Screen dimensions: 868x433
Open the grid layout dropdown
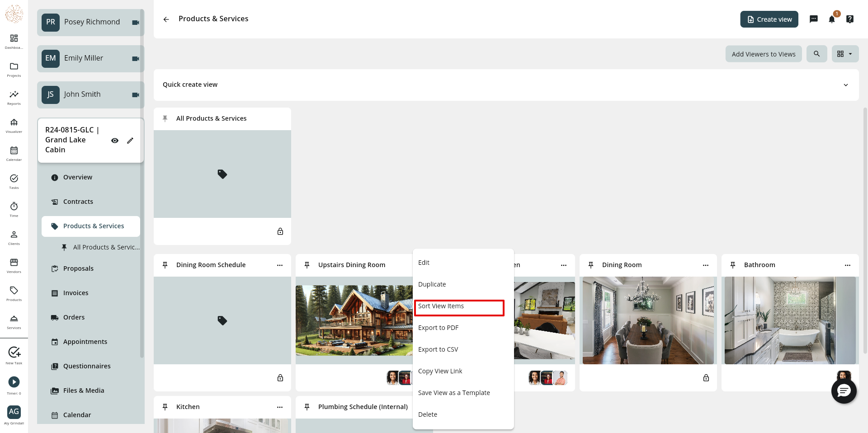click(845, 54)
